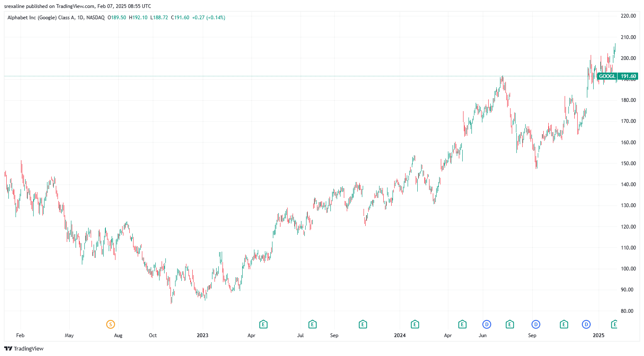Open the earnings marker just after Apr 2023
644x356 pixels.
click(263, 324)
